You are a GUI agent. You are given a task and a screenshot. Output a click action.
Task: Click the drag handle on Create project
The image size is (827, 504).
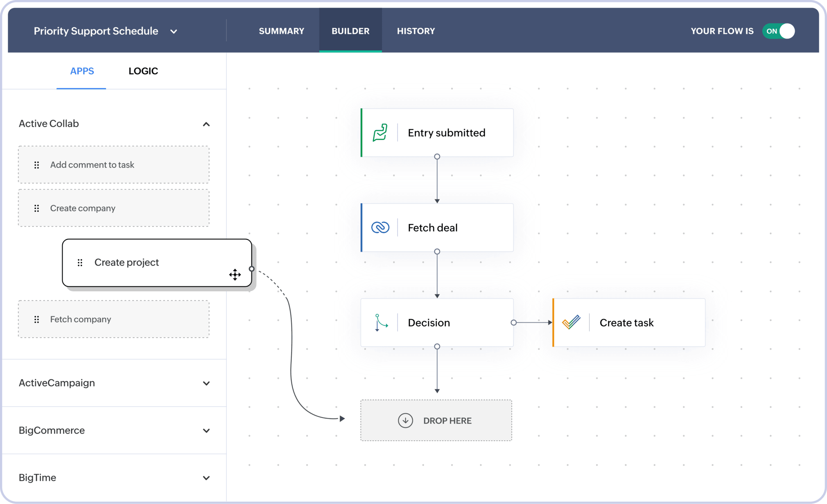(x=80, y=262)
